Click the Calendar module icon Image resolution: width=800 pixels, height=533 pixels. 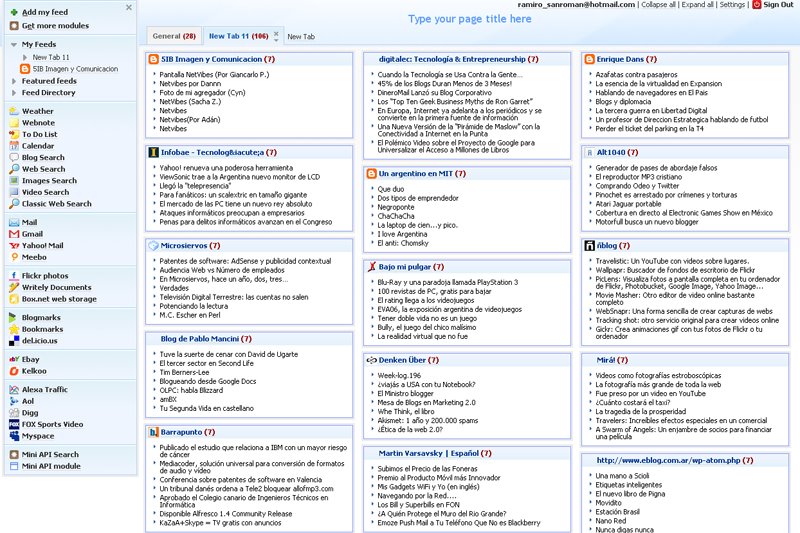coord(14,146)
